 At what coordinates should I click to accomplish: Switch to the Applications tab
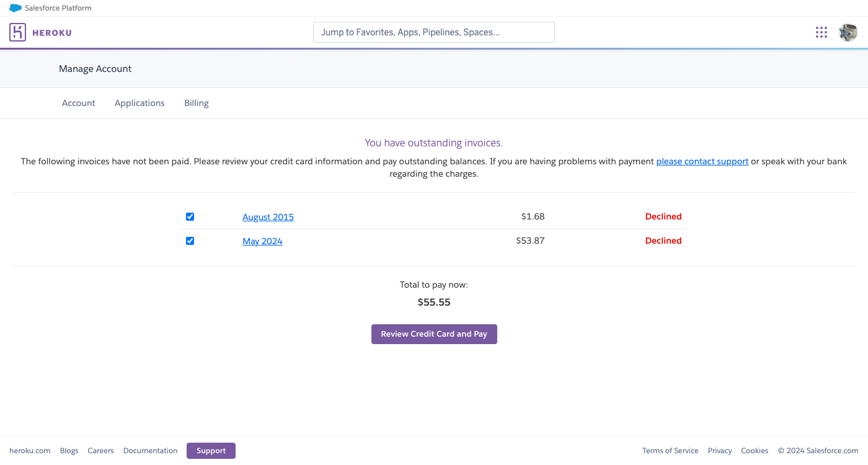139,103
